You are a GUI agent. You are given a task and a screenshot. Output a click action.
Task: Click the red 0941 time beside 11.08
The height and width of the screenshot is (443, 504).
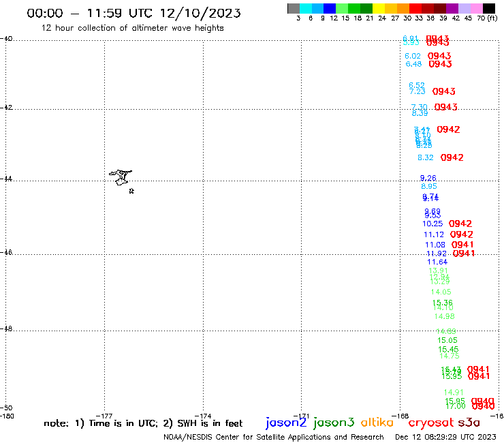point(462,245)
